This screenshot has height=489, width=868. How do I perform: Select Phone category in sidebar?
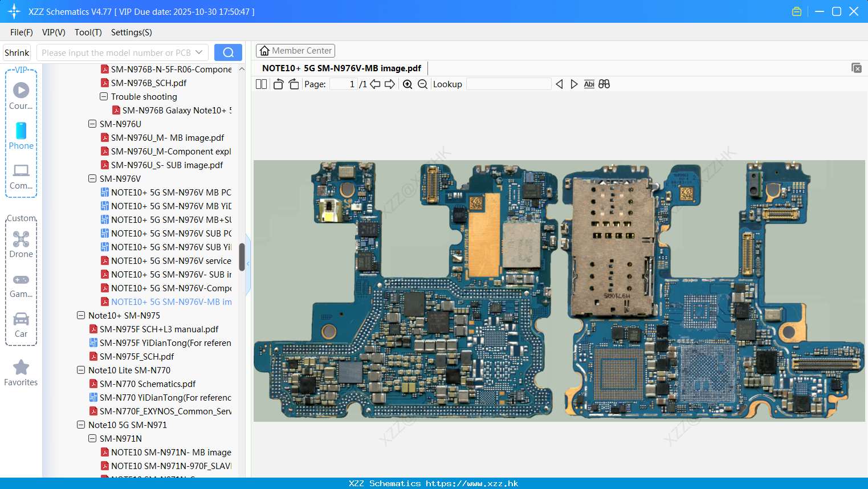tap(21, 136)
